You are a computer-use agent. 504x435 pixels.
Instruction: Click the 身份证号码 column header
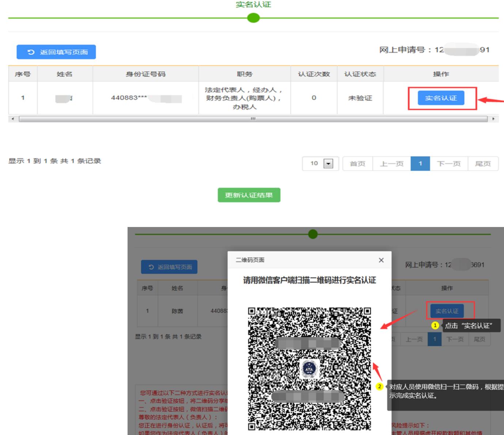click(145, 74)
